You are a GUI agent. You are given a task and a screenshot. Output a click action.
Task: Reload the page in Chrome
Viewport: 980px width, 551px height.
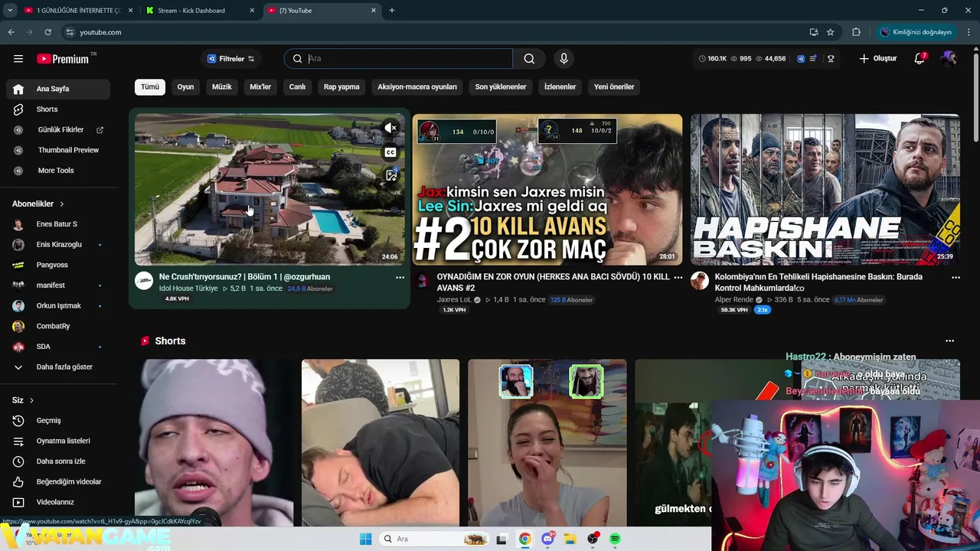tap(47, 32)
